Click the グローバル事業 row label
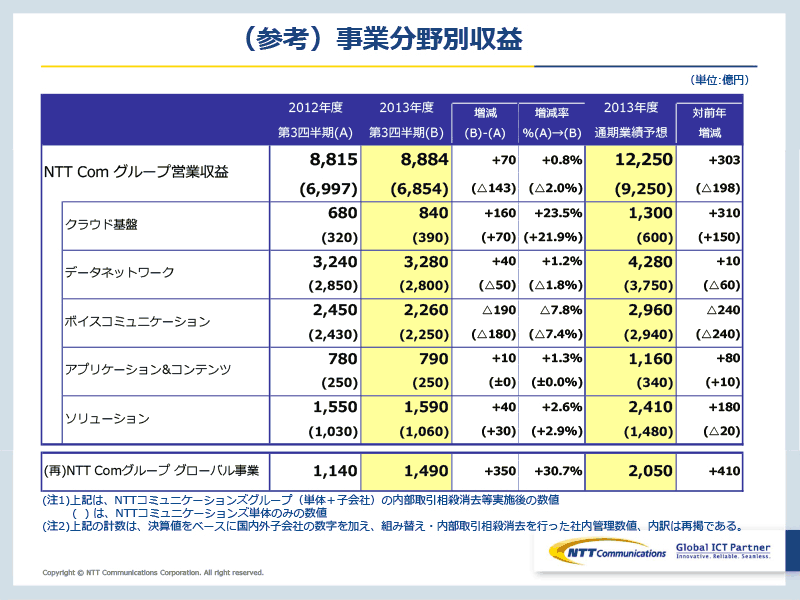The width and height of the screenshot is (800, 600). click(152, 470)
